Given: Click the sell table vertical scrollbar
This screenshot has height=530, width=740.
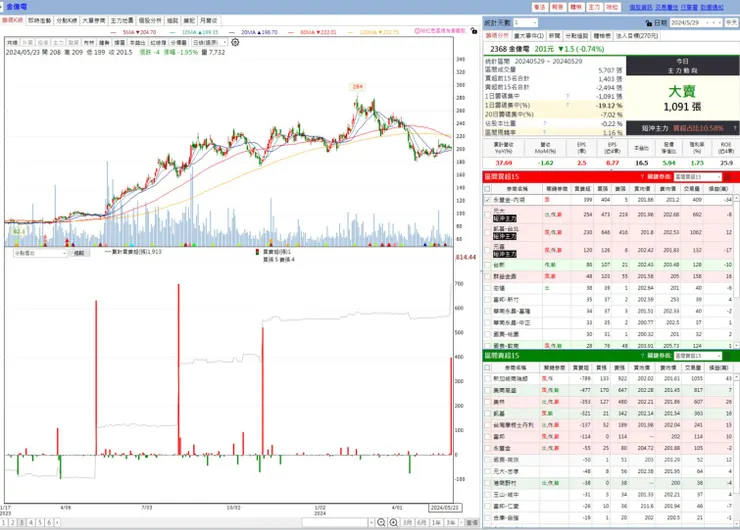Looking at the screenshot, I should 737,448.
